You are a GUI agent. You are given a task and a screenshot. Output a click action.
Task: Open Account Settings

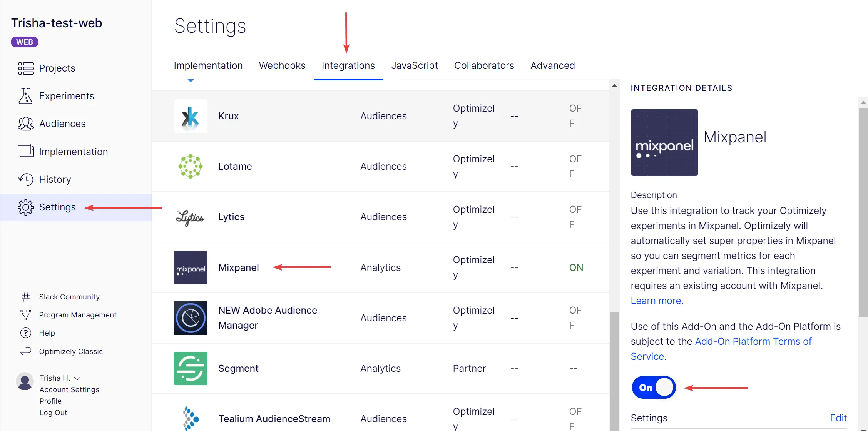70,389
